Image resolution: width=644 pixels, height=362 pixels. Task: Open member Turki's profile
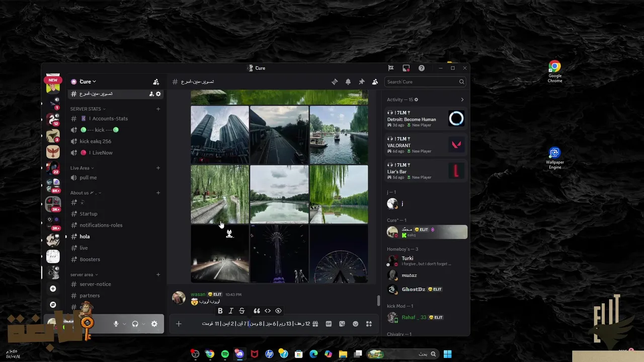[426, 260]
